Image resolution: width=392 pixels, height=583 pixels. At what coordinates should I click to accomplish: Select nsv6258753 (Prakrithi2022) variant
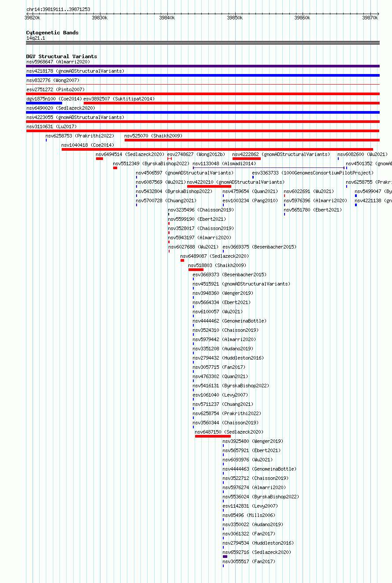pos(80,136)
